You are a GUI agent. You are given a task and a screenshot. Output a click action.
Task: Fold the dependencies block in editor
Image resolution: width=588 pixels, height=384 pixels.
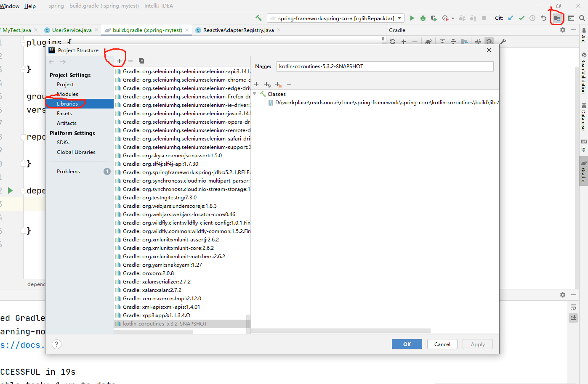[23, 191]
